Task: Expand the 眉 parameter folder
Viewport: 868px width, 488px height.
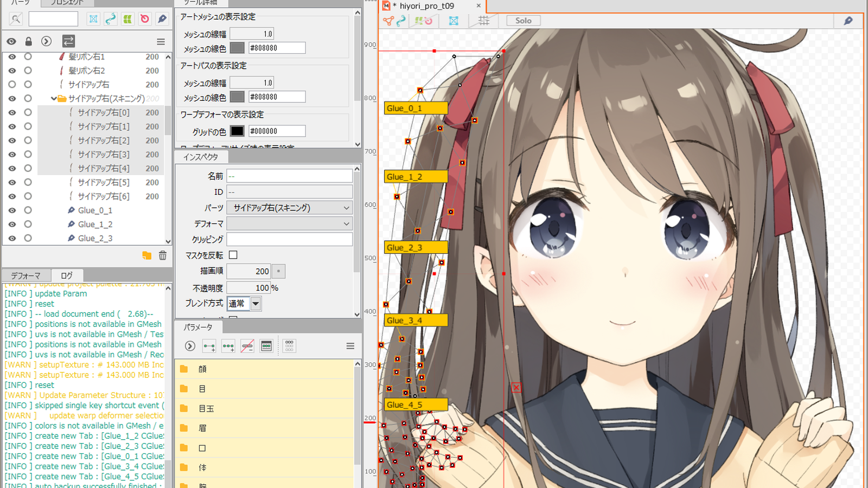Action: pos(184,428)
